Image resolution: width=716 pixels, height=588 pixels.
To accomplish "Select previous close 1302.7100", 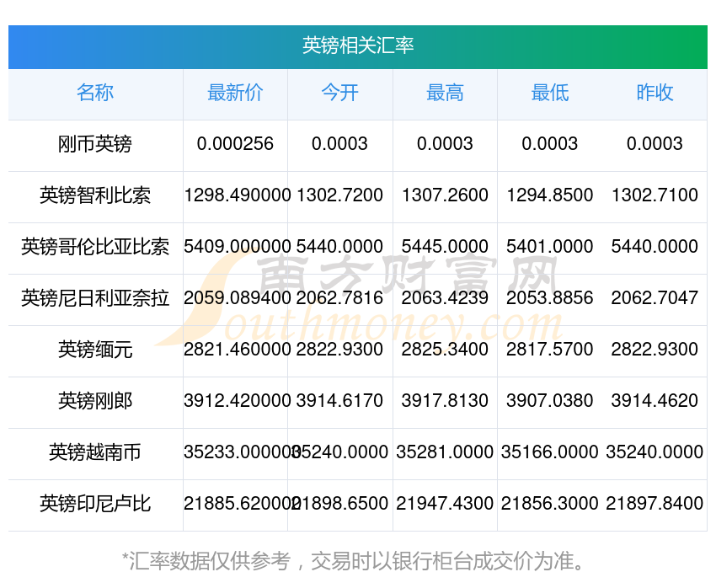I will click(655, 195).
